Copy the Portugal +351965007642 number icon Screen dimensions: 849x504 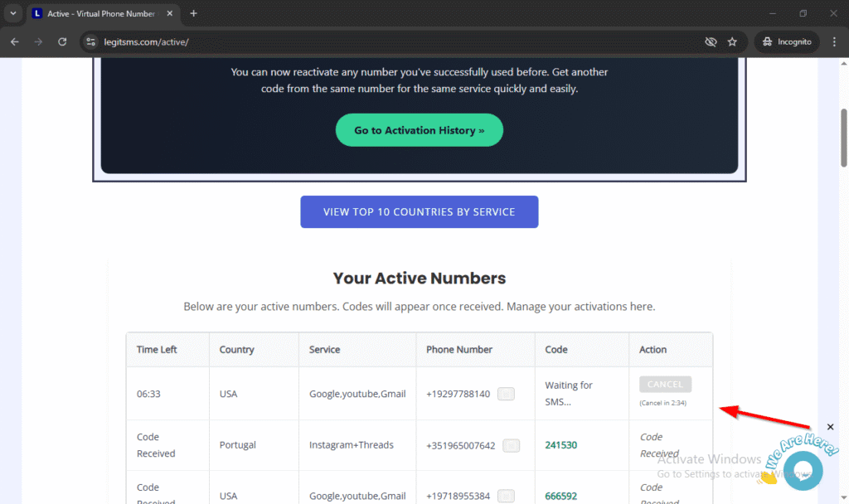[x=512, y=445]
